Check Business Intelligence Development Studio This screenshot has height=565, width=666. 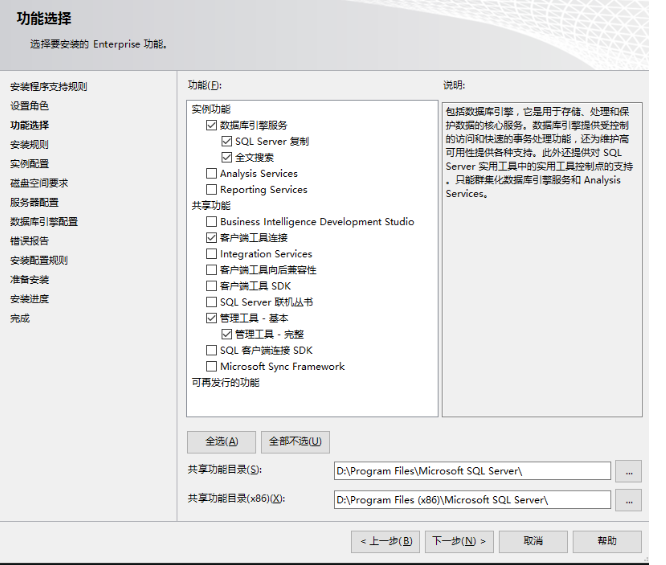211,222
